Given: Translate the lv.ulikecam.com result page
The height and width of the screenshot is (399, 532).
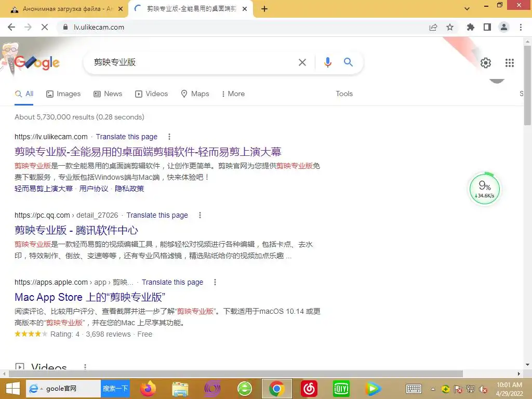Looking at the screenshot, I should tap(127, 137).
